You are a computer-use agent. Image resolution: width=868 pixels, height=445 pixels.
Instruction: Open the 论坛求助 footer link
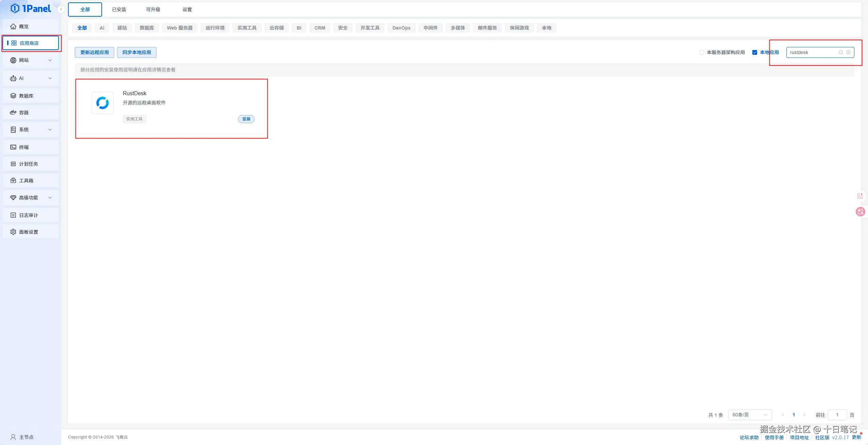click(749, 438)
